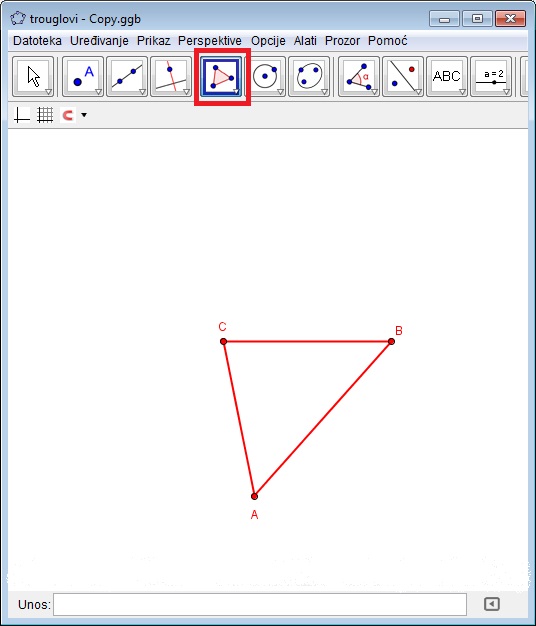Toggle the grid display
Viewport: 536px width, 626px height.
tap(45, 115)
